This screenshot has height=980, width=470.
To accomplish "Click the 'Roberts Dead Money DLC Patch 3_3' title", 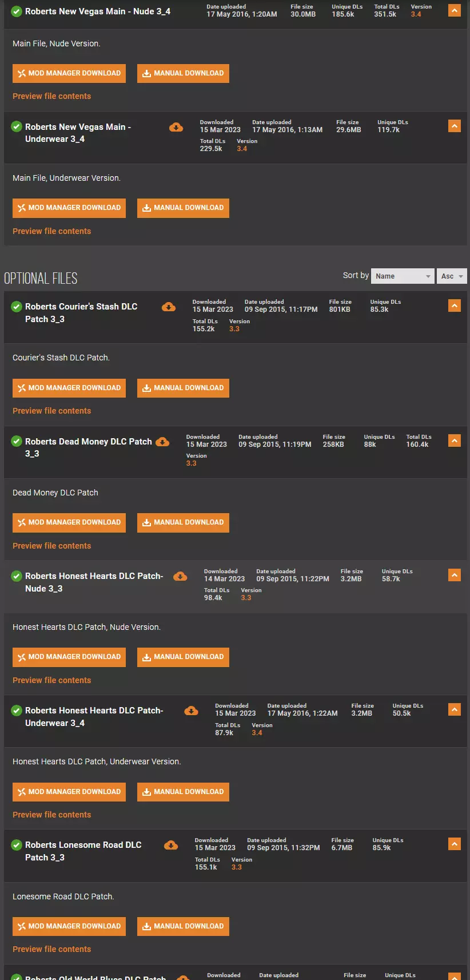I will (89, 447).
